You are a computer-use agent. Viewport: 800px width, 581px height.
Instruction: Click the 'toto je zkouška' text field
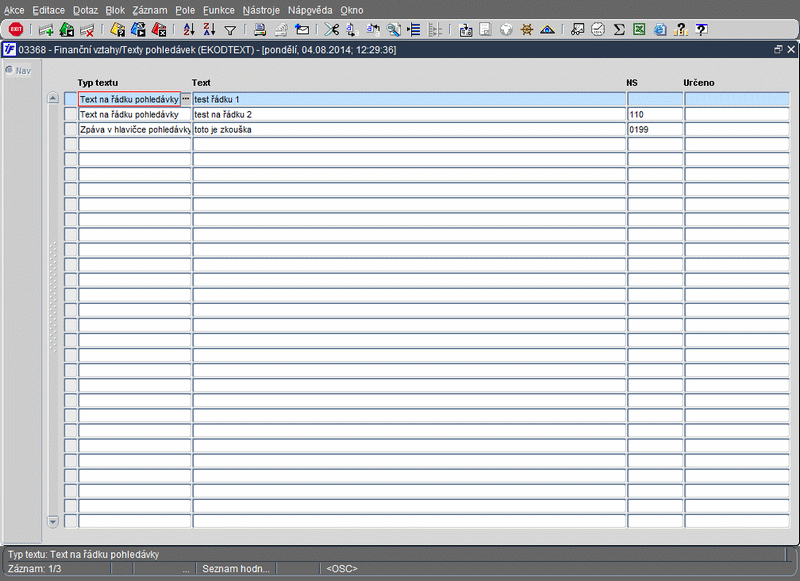pyautogui.click(x=409, y=129)
